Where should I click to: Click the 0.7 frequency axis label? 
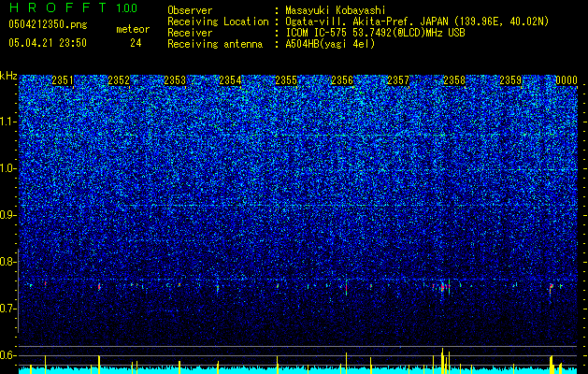[x=7, y=309]
